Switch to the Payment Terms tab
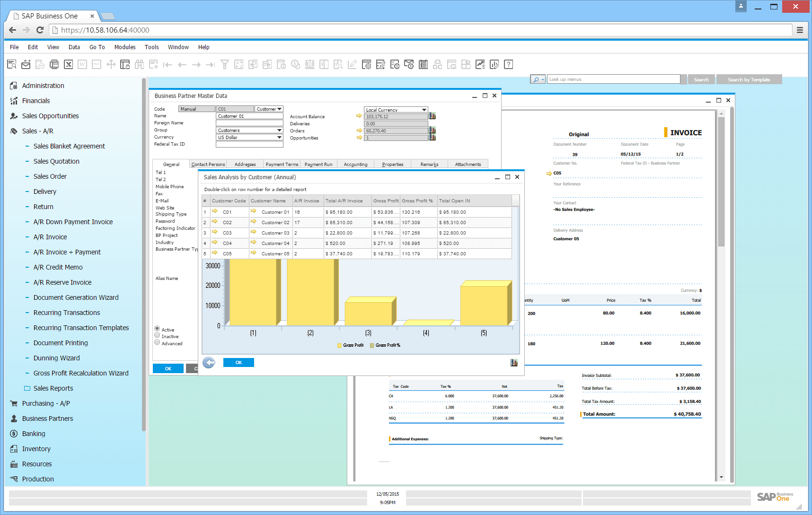Viewport: 812px width, 515px height. coord(282,164)
